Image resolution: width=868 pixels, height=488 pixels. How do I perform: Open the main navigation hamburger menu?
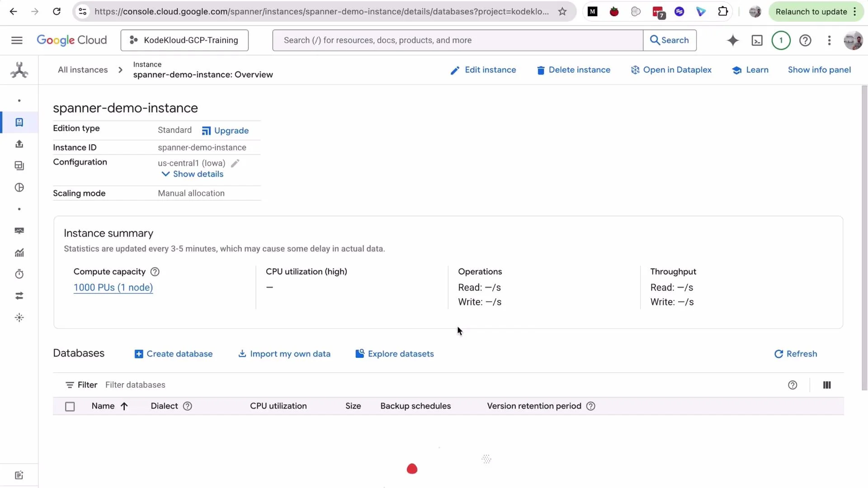coord(17,40)
